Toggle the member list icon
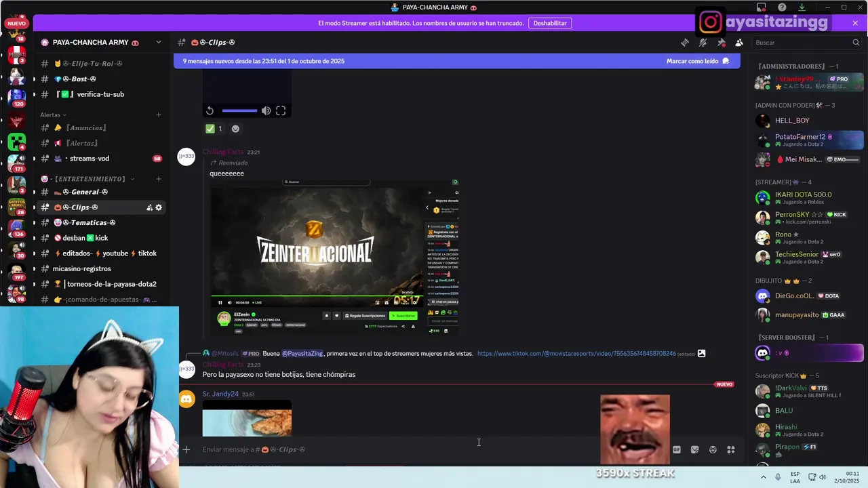Viewport: 868px width, 488px height. [739, 42]
